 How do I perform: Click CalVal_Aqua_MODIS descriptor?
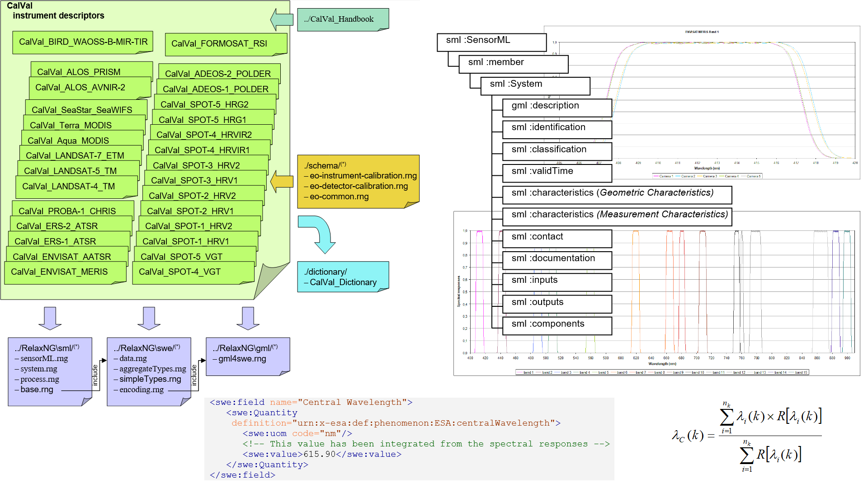pyautogui.click(x=82, y=140)
